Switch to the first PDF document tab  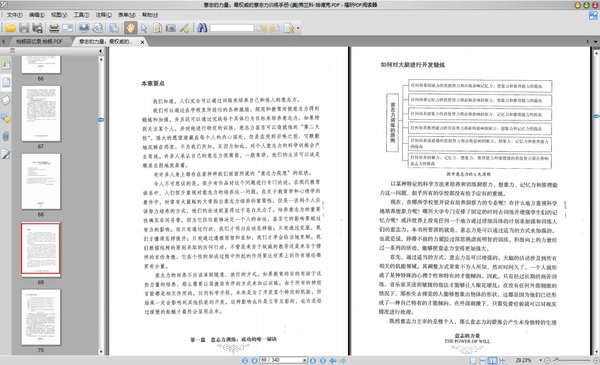click(x=39, y=41)
